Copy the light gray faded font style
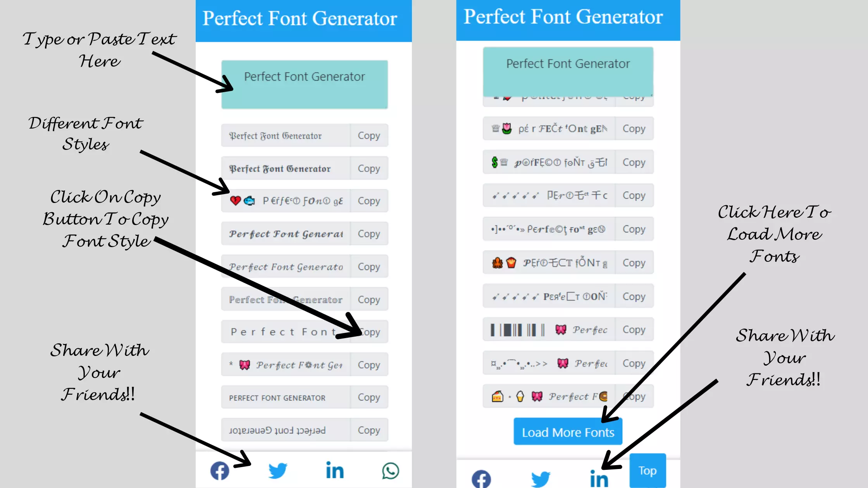The height and width of the screenshot is (488, 868). pyautogui.click(x=369, y=299)
